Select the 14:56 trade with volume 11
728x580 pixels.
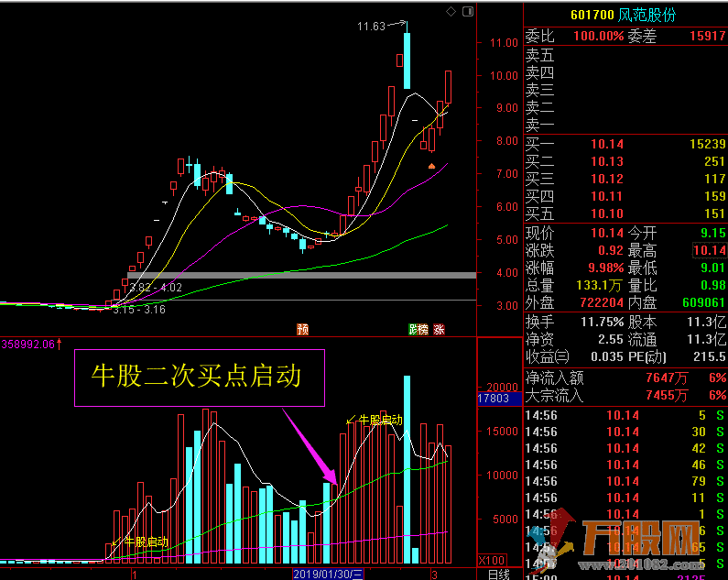click(625, 498)
